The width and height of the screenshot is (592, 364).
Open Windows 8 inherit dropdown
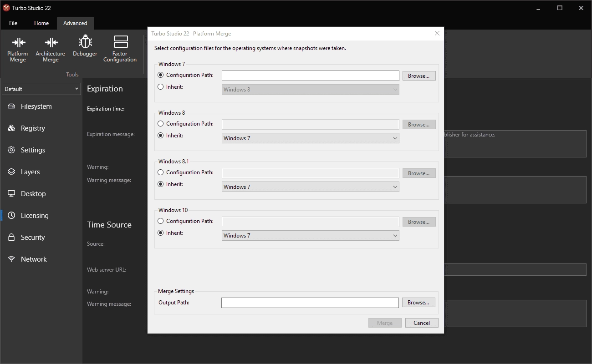pos(311,138)
